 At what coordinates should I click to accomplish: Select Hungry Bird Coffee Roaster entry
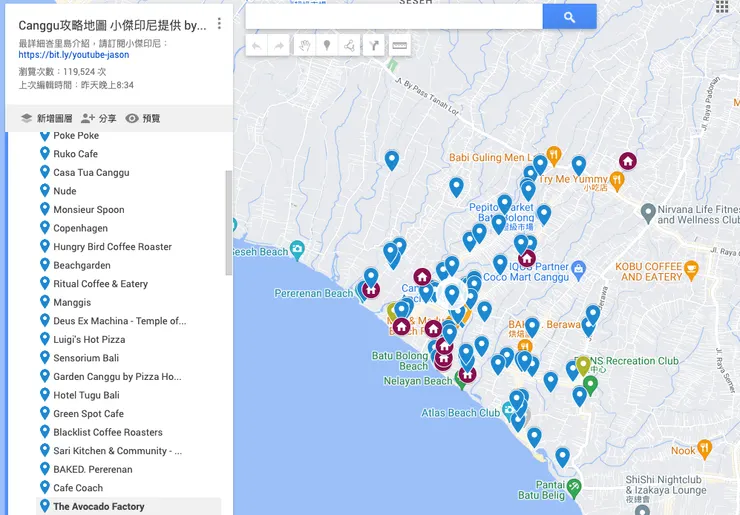tap(112, 246)
